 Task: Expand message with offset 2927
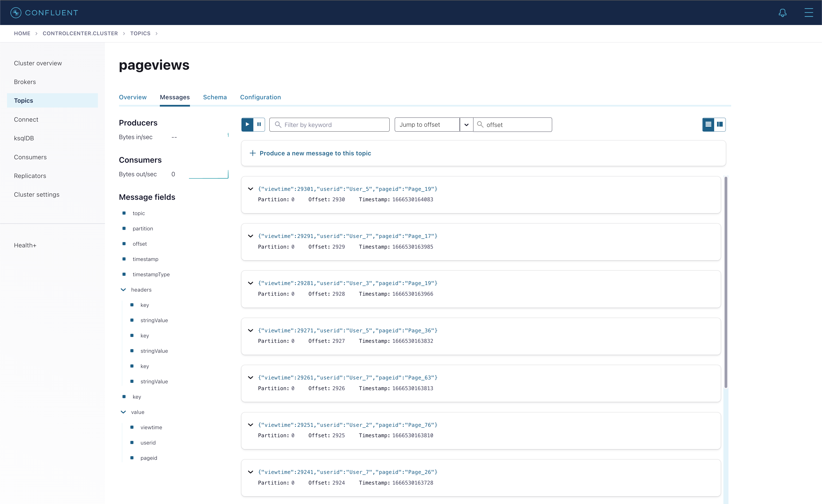[x=250, y=330]
